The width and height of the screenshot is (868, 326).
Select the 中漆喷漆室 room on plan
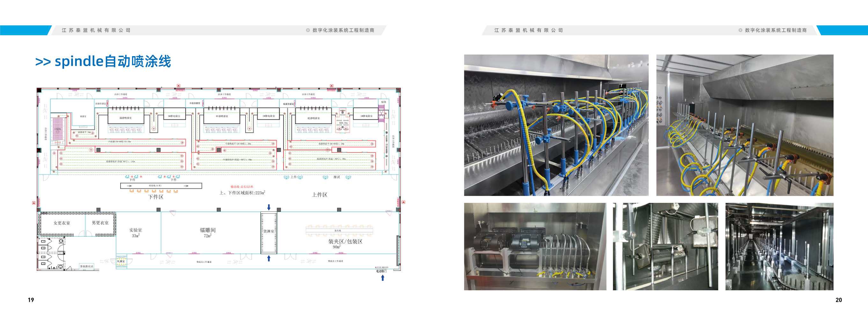[x=222, y=116]
